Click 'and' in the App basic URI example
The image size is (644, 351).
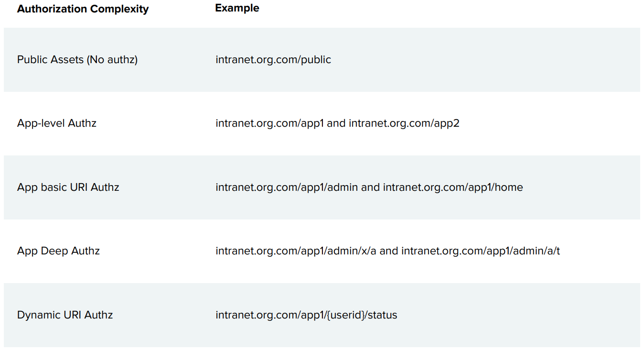pyautogui.click(x=371, y=187)
